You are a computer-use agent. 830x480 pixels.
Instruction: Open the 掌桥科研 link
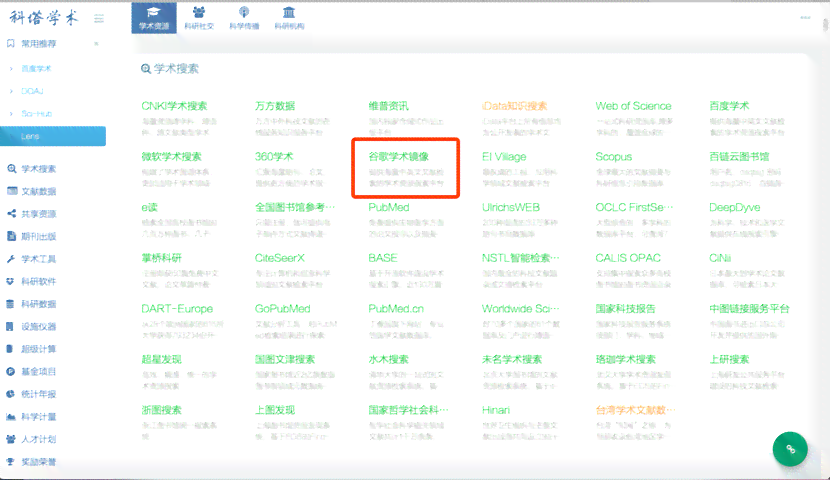[x=161, y=258]
